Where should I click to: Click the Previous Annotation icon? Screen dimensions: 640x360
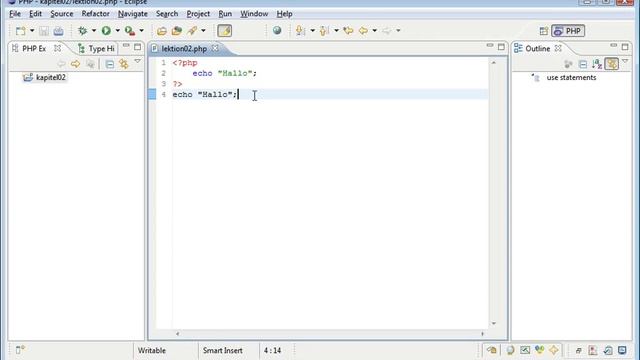tap(324, 31)
